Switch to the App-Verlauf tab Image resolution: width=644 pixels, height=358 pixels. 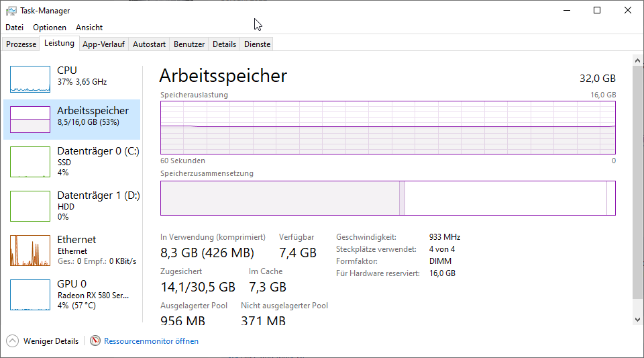[x=103, y=44]
